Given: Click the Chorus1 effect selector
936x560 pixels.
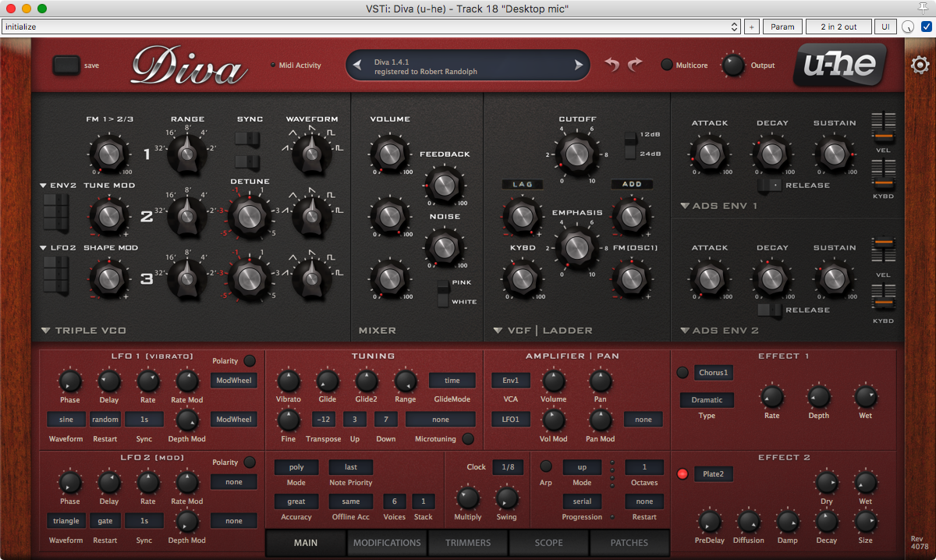Looking at the screenshot, I should pos(714,373).
